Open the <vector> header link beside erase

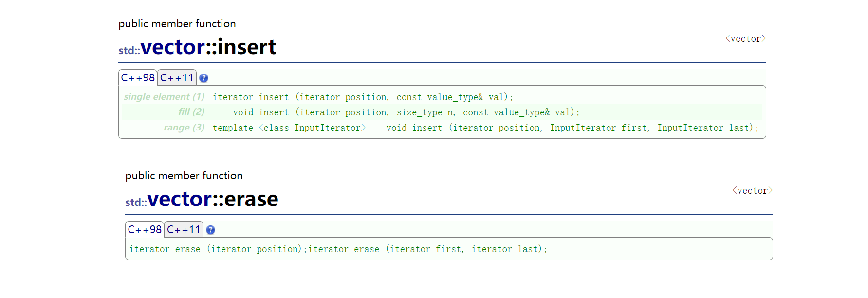point(752,191)
